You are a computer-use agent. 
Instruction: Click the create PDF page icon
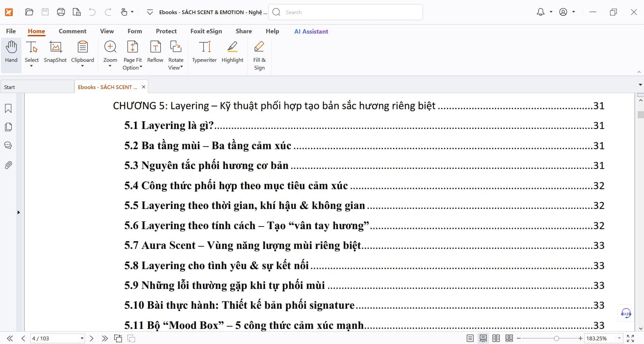point(77,12)
